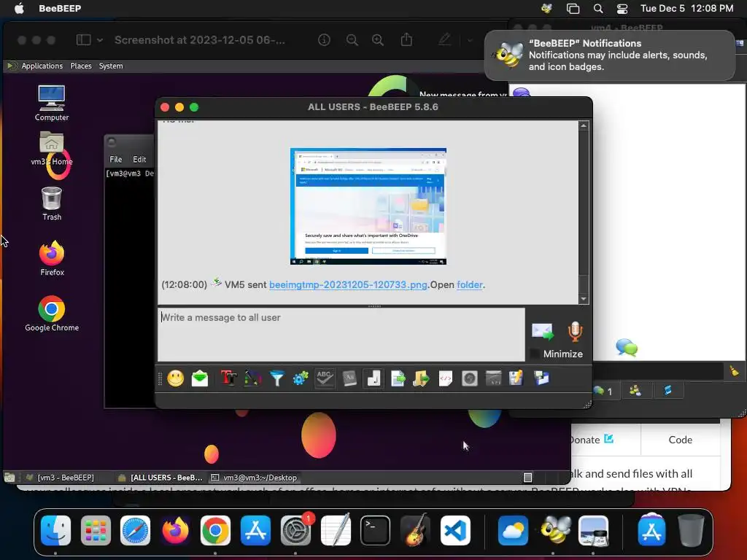The width and height of the screenshot is (747, 560).
Task: Click the date and time Tue Dec 5 12:08 PM
Action: [x=686, y=8]
